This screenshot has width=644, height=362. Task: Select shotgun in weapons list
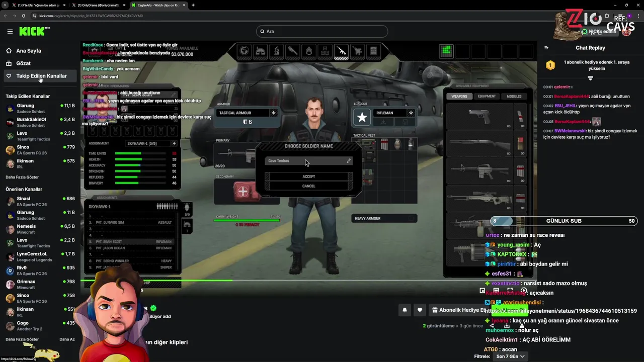[x=479, y=144]
